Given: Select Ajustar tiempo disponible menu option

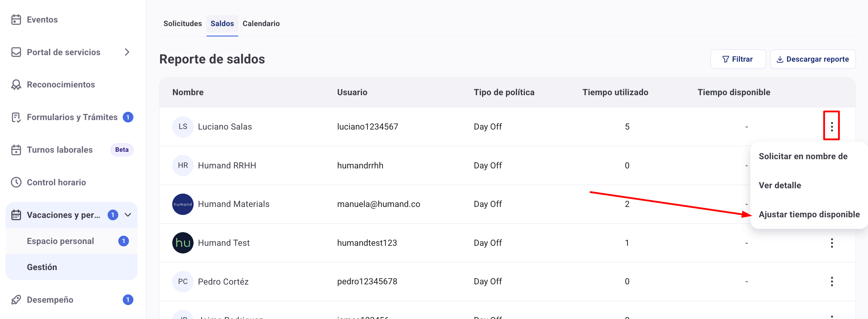Looking at the screenshot, I should tap(809, 214).
